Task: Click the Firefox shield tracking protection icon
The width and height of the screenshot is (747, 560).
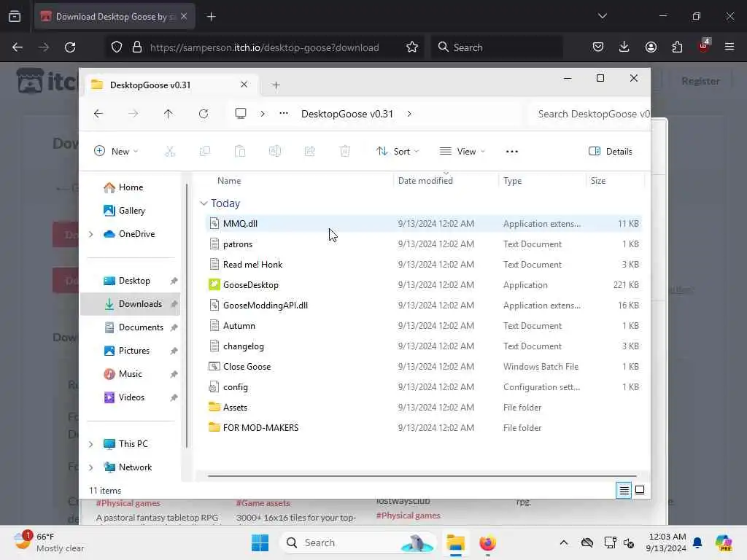Action: (x=117, y=47)
